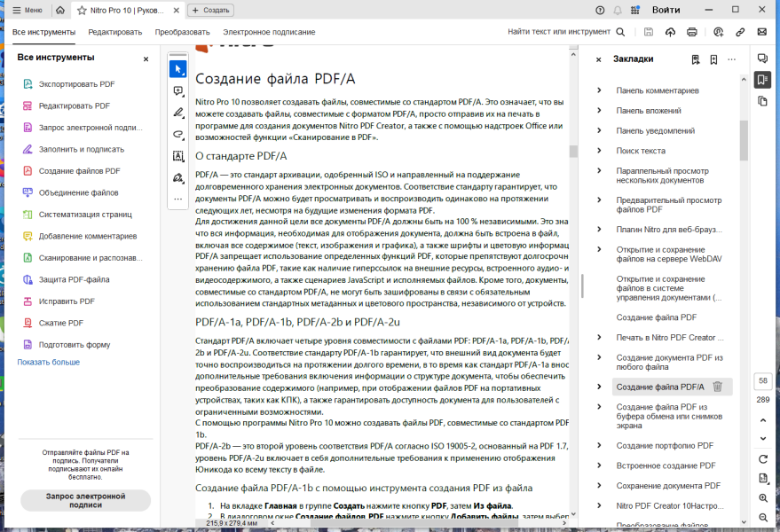Choose the freehand draw loop tool

[178, 134]
